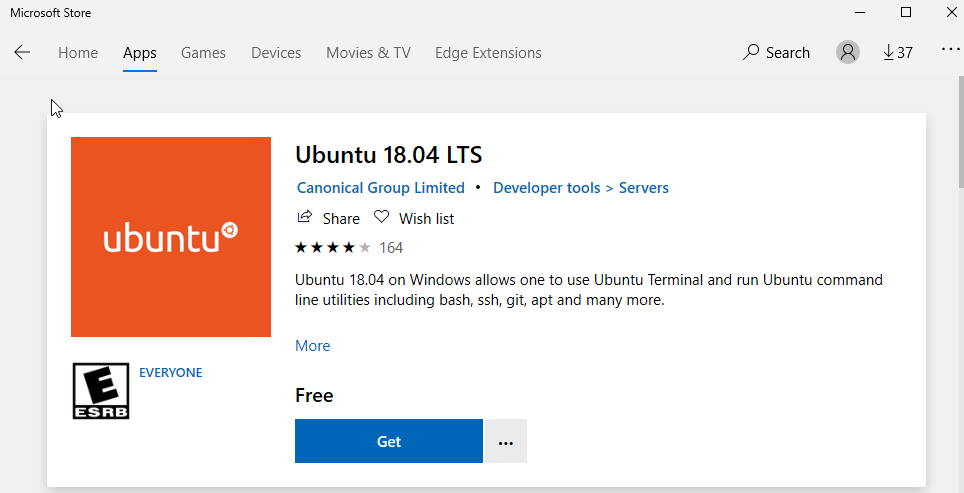964x493 pixels.
Task: Open the Movies & TV tab
Action: (x=368, y=53)
